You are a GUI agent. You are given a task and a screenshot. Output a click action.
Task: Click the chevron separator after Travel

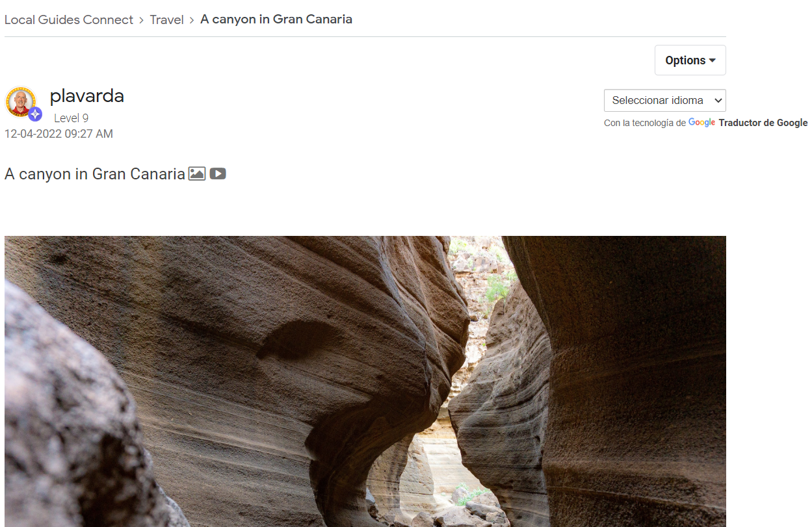click(x=192, y=20)
